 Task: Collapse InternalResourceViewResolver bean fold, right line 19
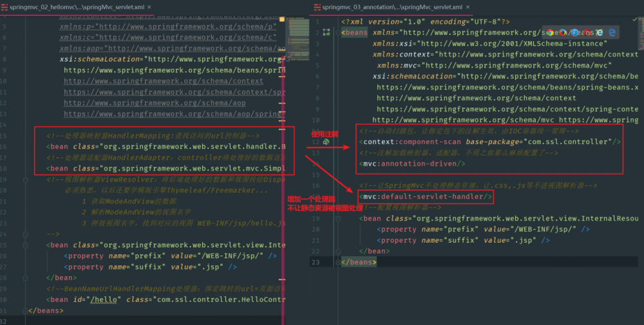point(338,219)
